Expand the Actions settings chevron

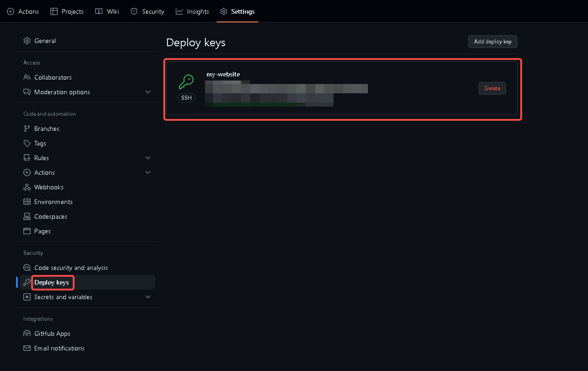point(148,172)
